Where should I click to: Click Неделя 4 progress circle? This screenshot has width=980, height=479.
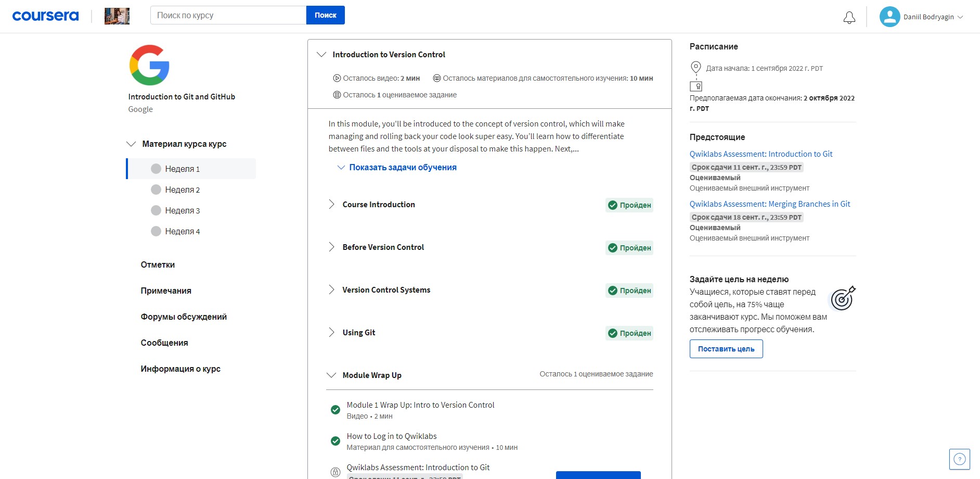[156, 231]
